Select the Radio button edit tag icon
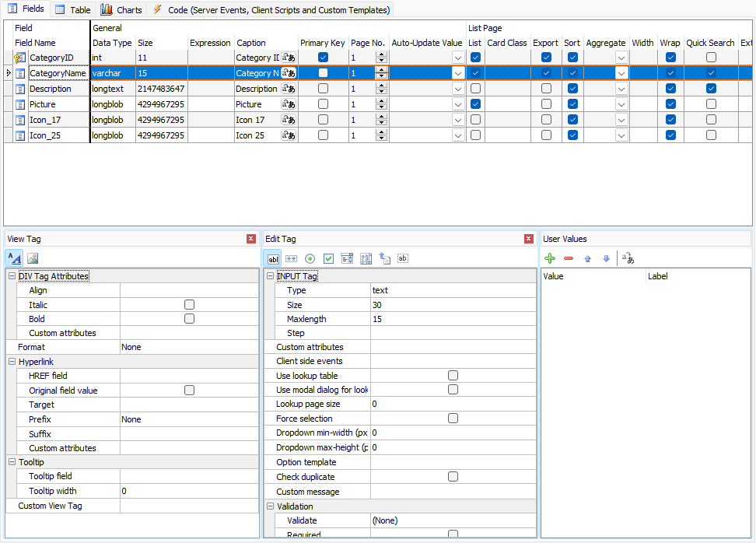756x543 pixels. pyautogui.click(x=310, y=258)
